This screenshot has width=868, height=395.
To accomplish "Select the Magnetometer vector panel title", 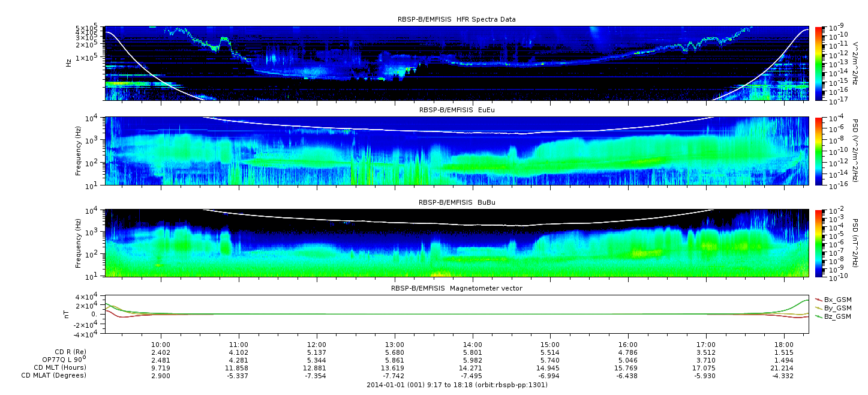I will (x=456, y=288).
